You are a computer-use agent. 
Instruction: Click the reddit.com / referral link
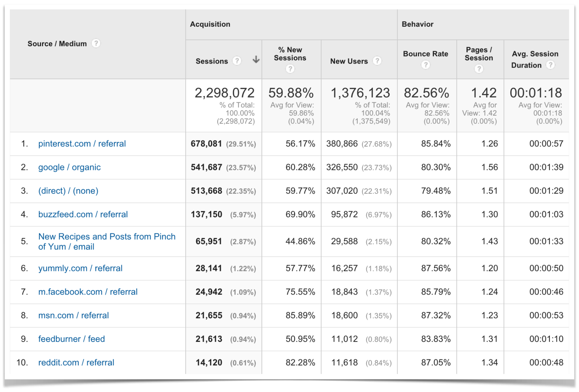coord(76,362)
